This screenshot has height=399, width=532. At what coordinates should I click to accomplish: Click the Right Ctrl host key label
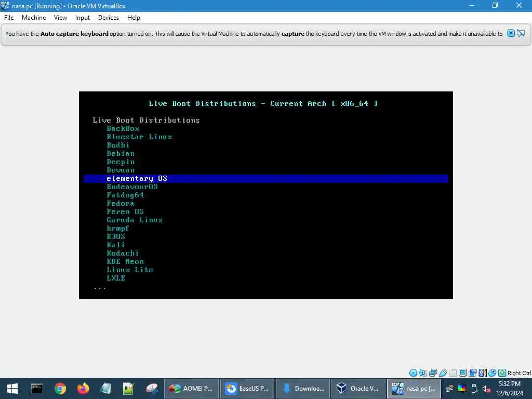coord(519,373)
